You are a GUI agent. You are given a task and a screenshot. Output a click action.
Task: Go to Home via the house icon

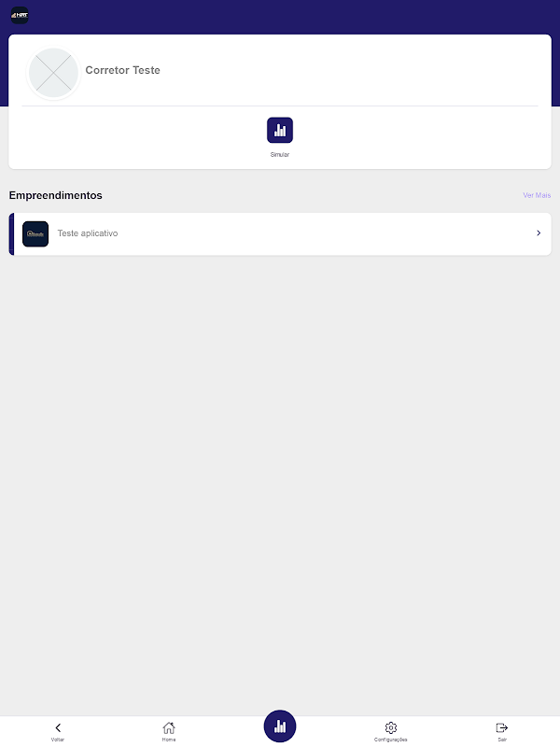(x=169, y=727)
